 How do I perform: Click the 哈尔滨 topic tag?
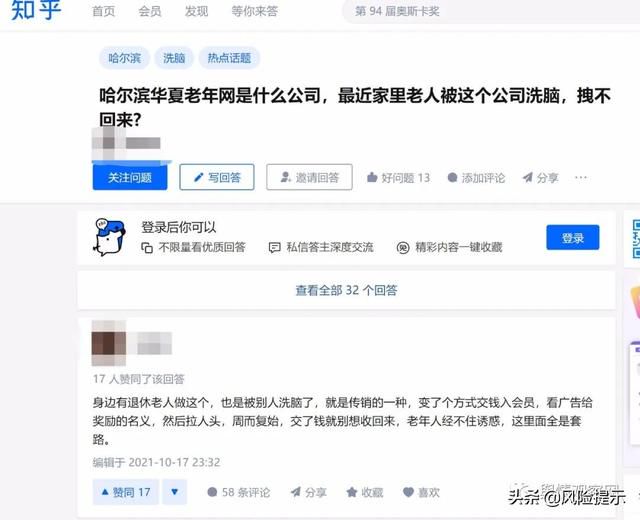tap(124, 58)
